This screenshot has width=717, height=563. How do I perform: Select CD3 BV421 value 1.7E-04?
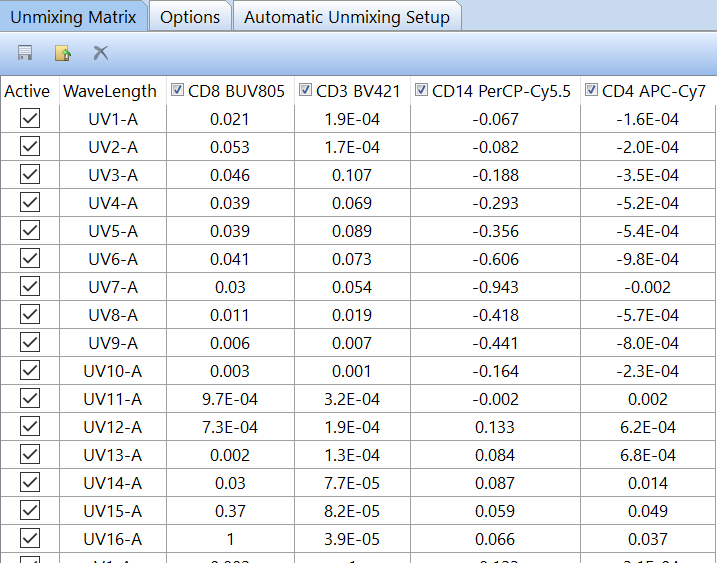click(x=352, y=147)
